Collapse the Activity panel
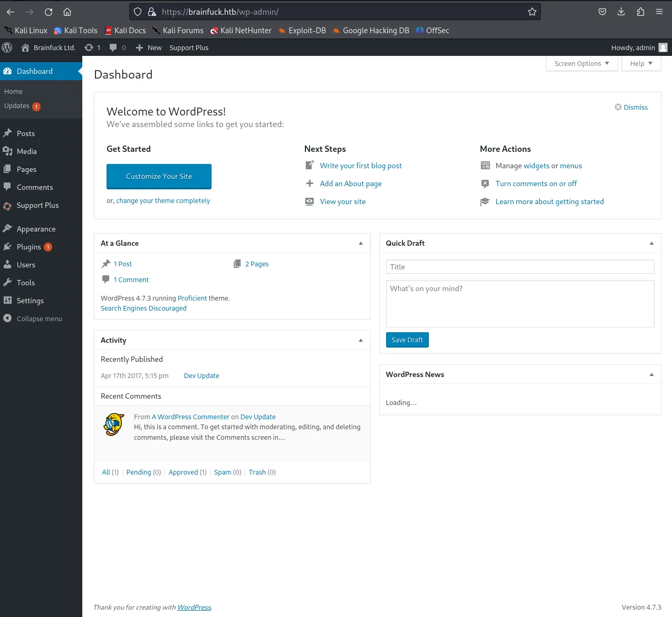The height and width of the screenshot is (617, 672). 361,340
